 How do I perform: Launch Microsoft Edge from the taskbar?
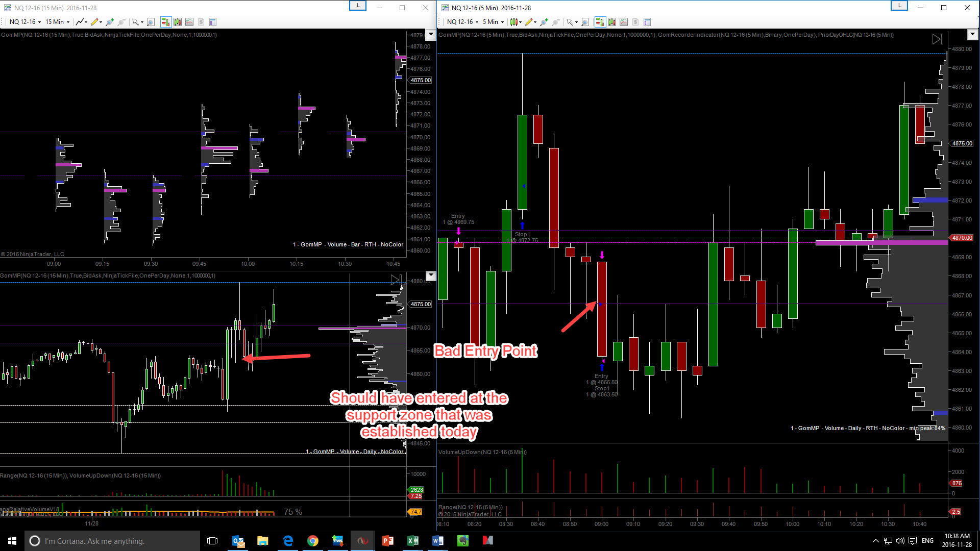click(288, 541)
